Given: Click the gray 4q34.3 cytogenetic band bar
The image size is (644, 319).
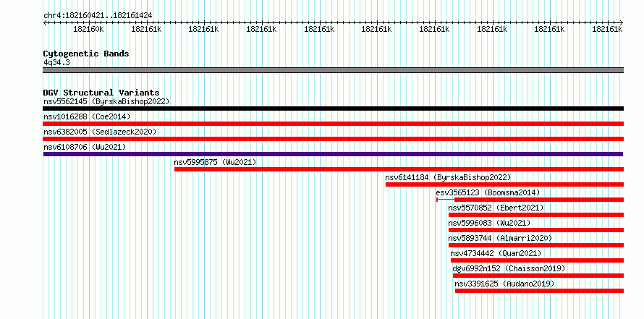Looking at the screenshot, I should (x=333, y=70).
